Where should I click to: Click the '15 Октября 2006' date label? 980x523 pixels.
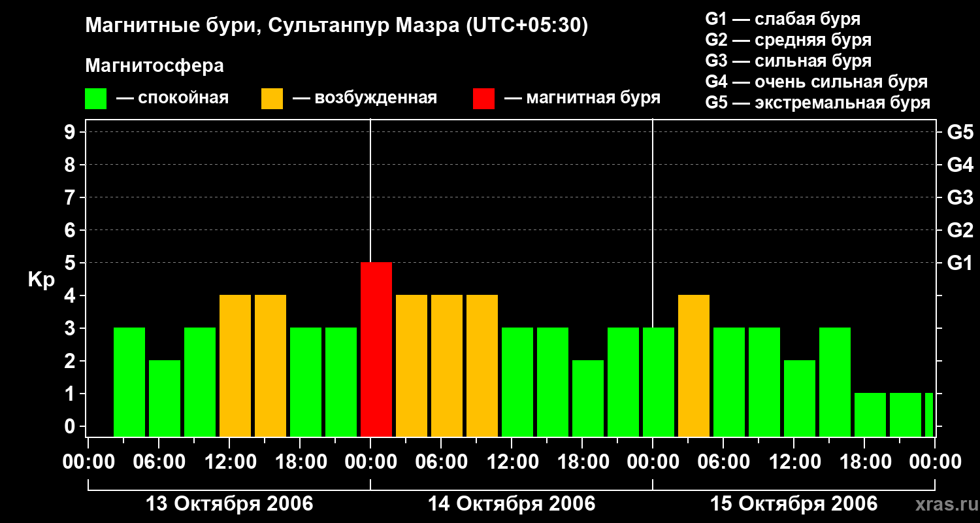click(794, 504)
